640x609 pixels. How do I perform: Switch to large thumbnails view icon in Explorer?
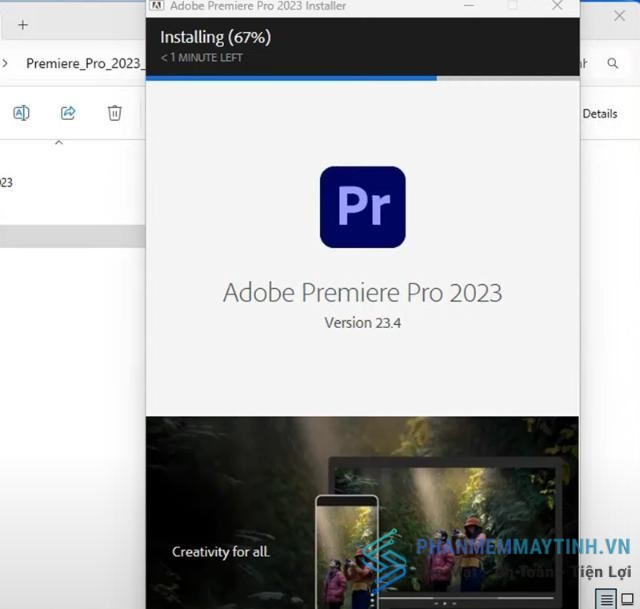pyautogui.click(x=627, y=599)
